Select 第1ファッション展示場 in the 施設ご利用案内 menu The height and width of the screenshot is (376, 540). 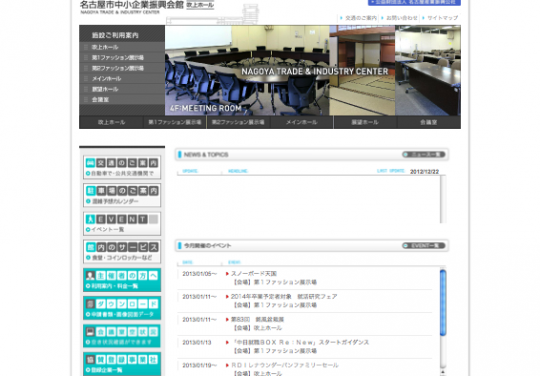(x=122, y=58)
